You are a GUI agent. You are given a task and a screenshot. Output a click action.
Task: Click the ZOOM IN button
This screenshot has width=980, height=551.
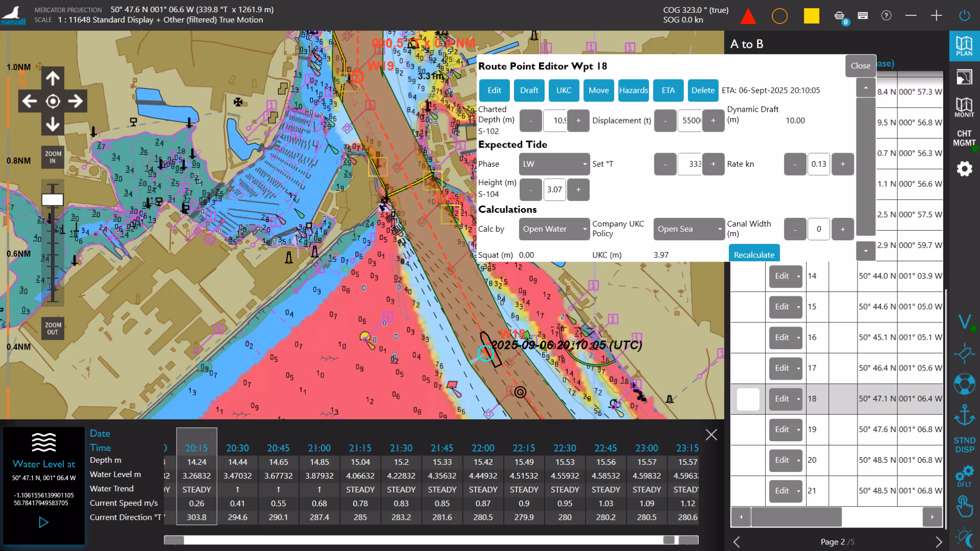(53, 157)
